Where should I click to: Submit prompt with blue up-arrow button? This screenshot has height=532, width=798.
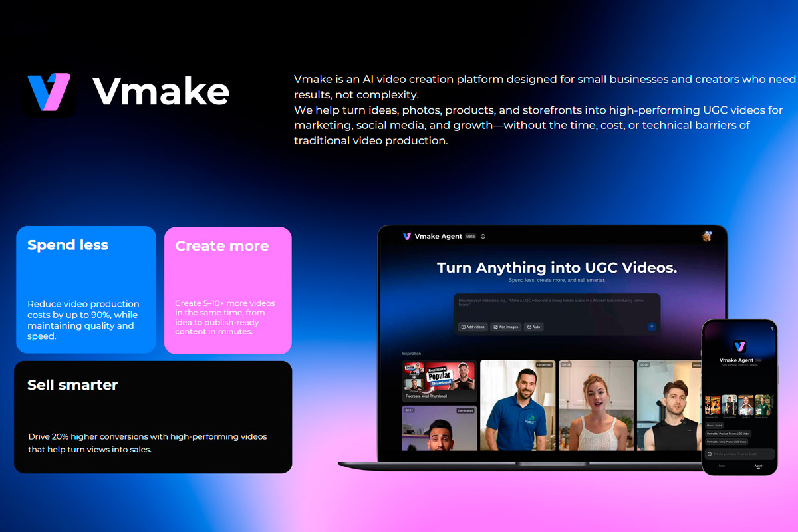pos(652,327)
